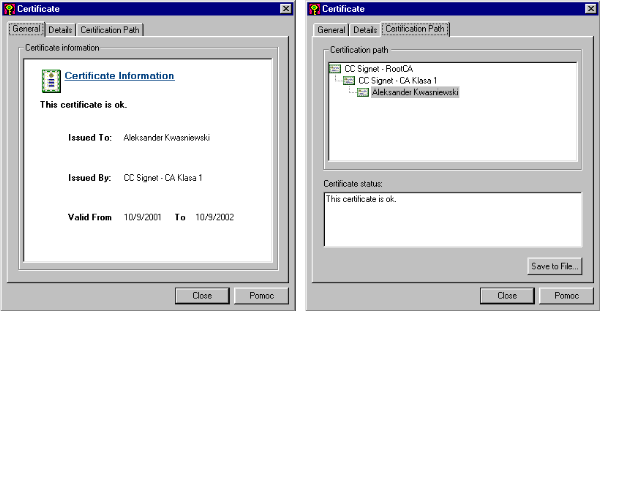Viewport: 640px width, 480px height.
Task: Switch to the General tab in the right window
Action: point(331,30)
